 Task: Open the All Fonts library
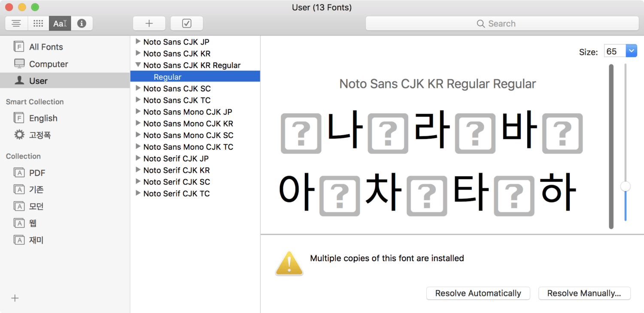coord(65,47)
